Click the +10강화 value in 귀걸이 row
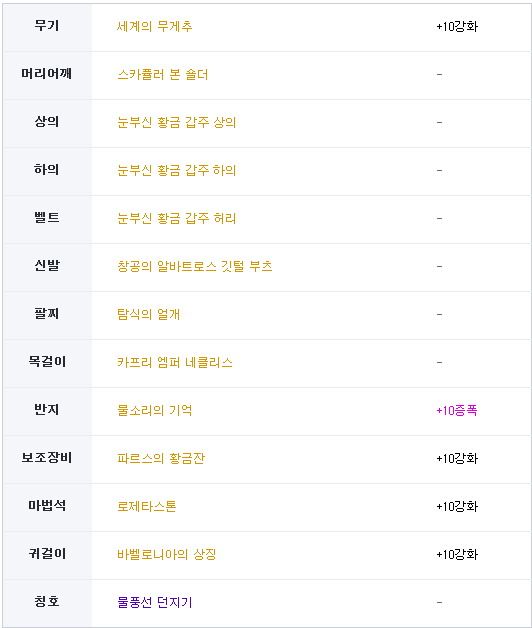The image size is (532, 628). click(457, 554)
